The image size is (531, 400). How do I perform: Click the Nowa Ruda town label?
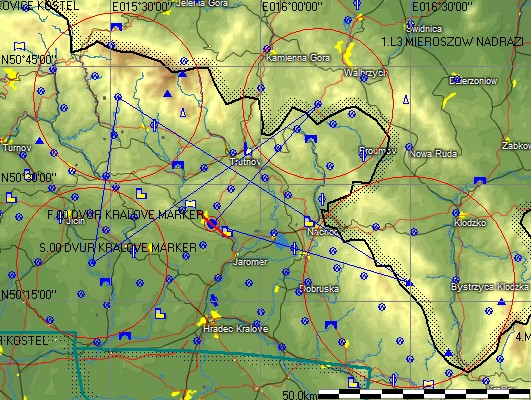pyautogui.click(x=433, y=154)
